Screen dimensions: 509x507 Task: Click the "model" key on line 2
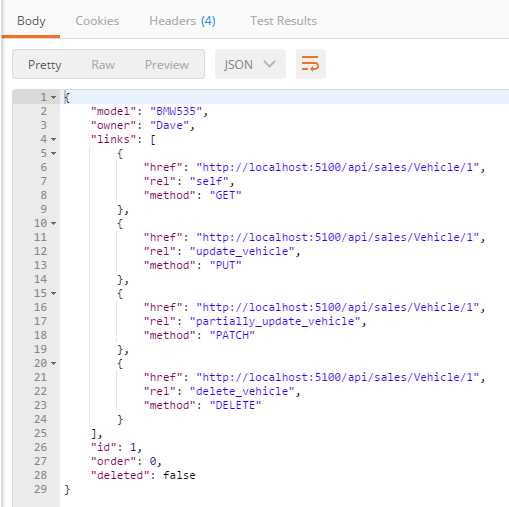point(113,111)
